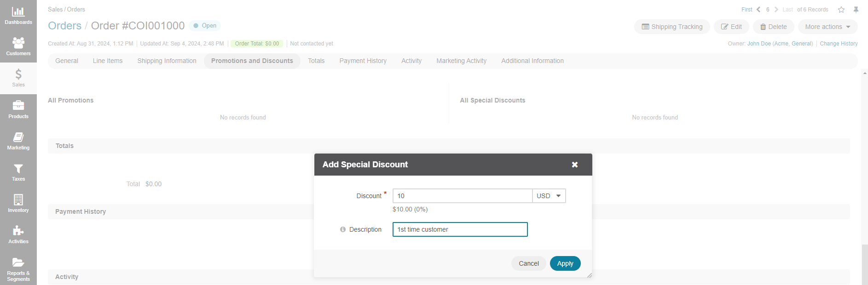The image size is (868, 285).
Task: Switch to the Payment History tab
Action: coord(363,61)
